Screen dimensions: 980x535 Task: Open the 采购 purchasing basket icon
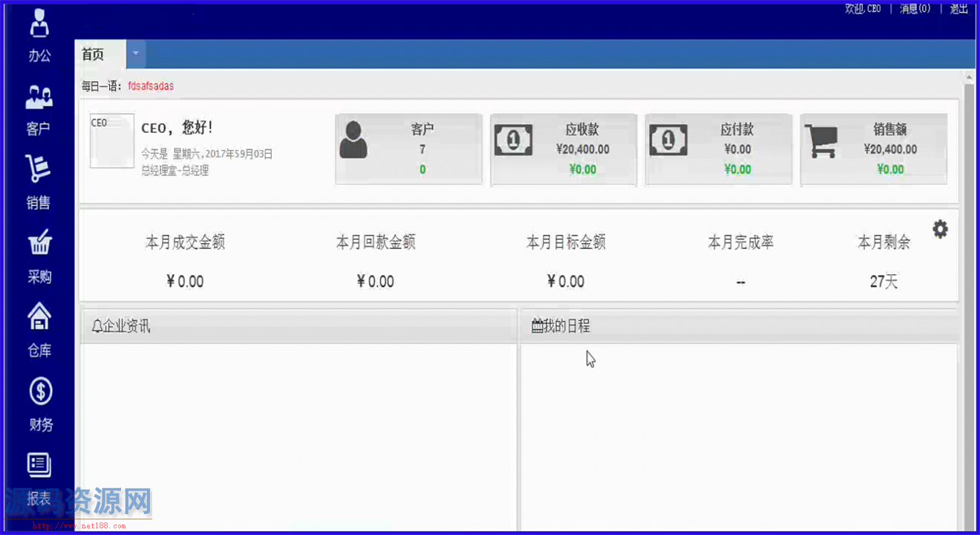pyautogui.click(x=39, y=243)
